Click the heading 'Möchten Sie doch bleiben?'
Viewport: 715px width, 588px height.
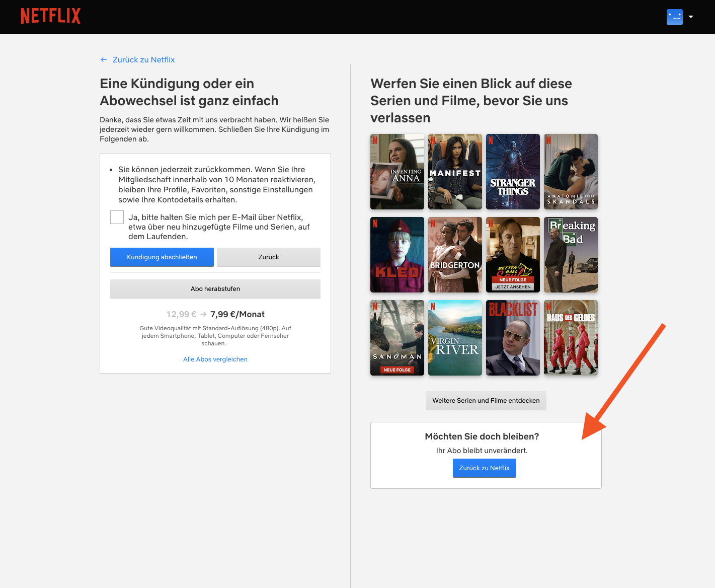point(482,436)
